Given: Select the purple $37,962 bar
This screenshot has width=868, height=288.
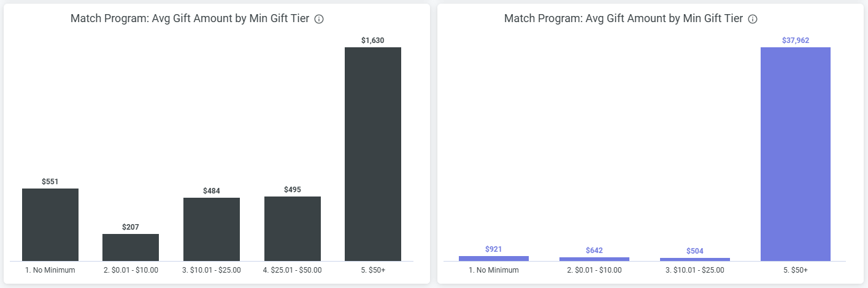Looking at the screenshot, I should [796, 154].
